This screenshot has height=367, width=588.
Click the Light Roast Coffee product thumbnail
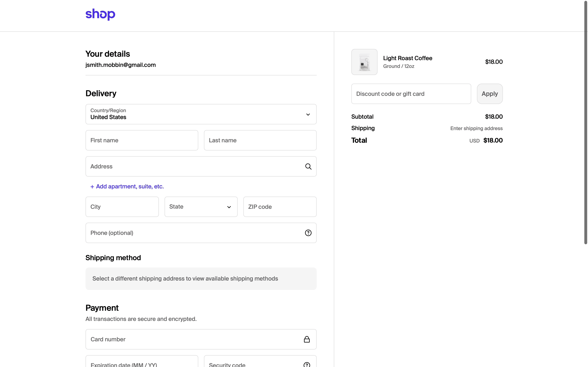click(364, 62)
